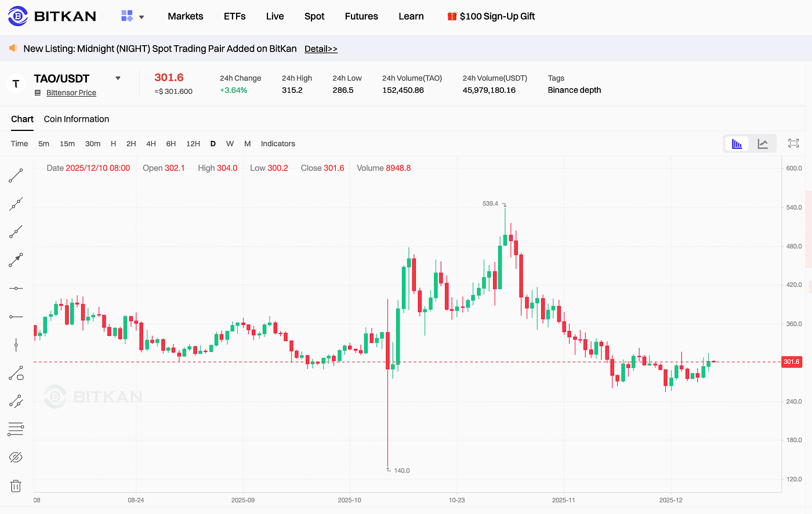
Task: Select the multi-level horizontal lines tool
Action: point(16,429)
